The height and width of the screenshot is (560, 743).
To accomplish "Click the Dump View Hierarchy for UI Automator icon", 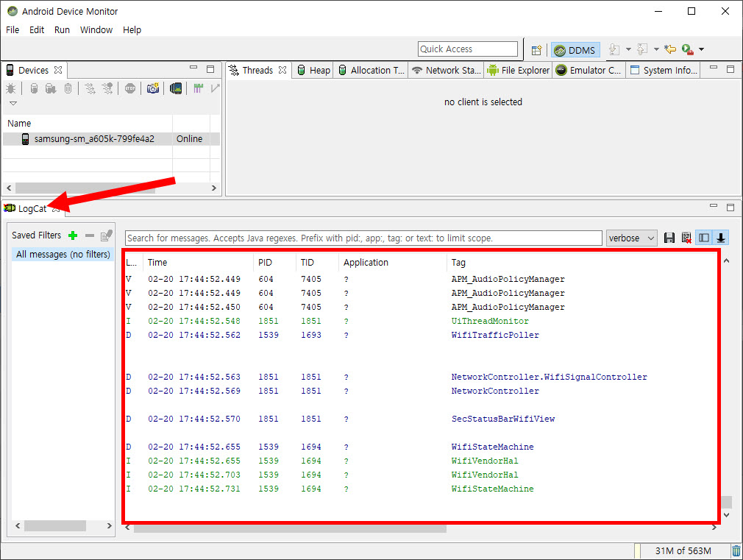I will pos(176,88).
